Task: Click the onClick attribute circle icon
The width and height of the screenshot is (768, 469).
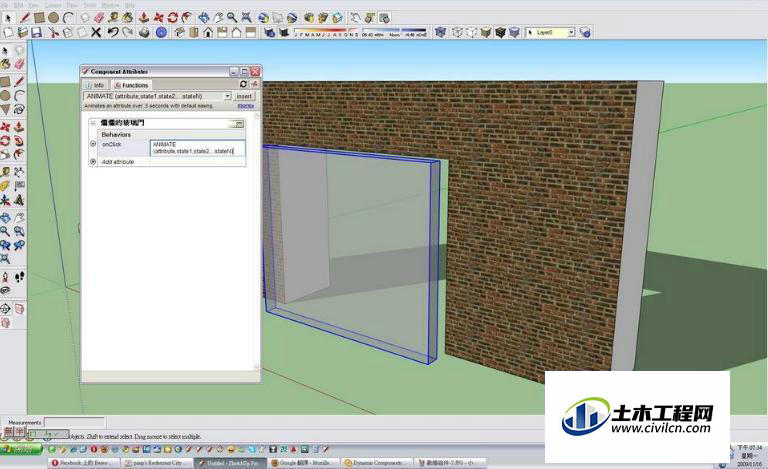Action: click(93, 144)
